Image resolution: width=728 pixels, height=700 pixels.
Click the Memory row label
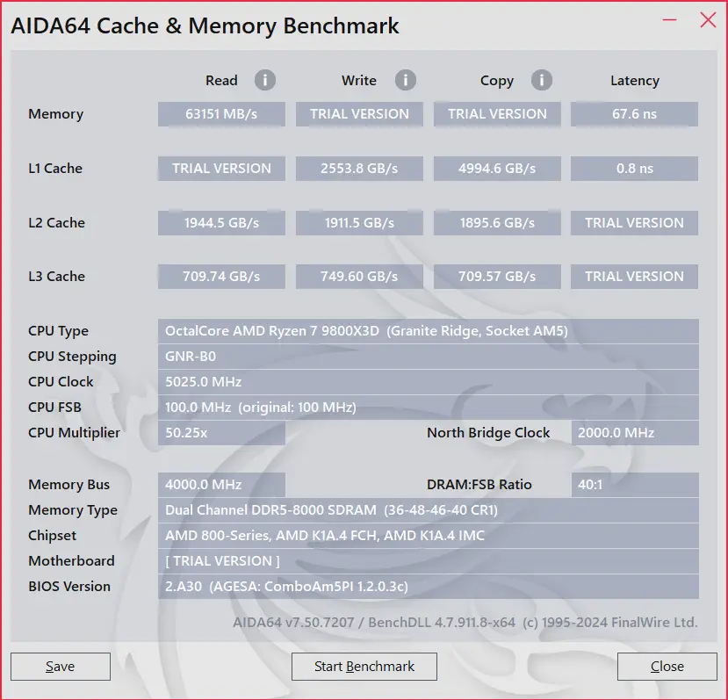pyautogui.click(x=55, y=114)
